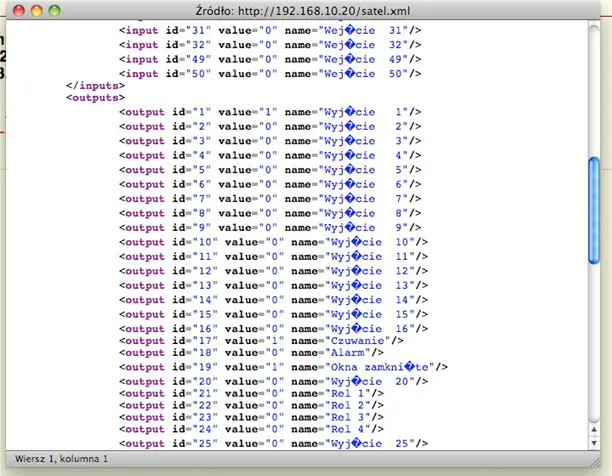Image resolution: width=612 pixels, height=476 pixels.
Task: Place cursor on the opening <outputs> tag
Action: click(x=96, y=99)
